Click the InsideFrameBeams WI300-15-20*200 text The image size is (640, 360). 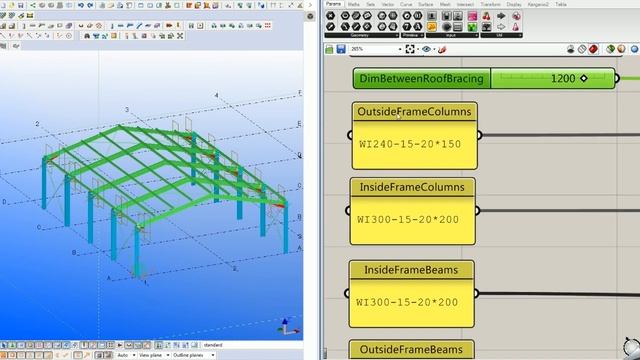click(407, 302)
